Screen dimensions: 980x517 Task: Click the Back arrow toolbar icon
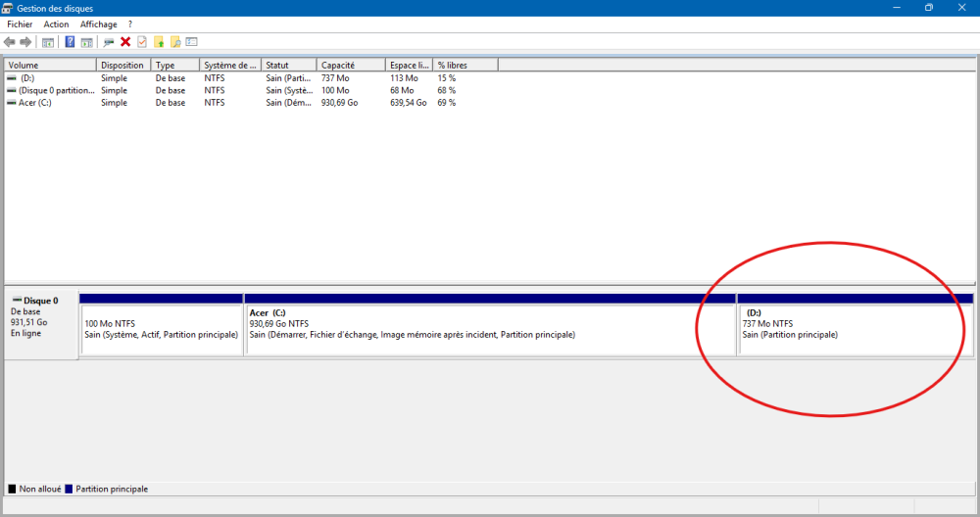click(x=10, y=42)
